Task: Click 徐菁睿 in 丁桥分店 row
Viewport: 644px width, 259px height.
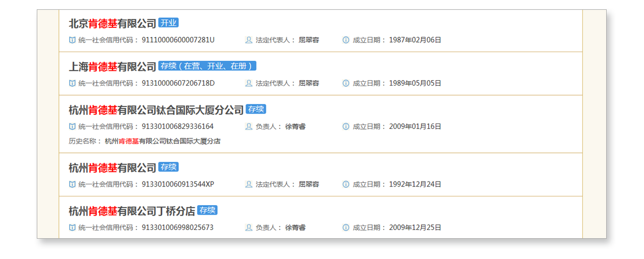Action: [x=295, y=227]
